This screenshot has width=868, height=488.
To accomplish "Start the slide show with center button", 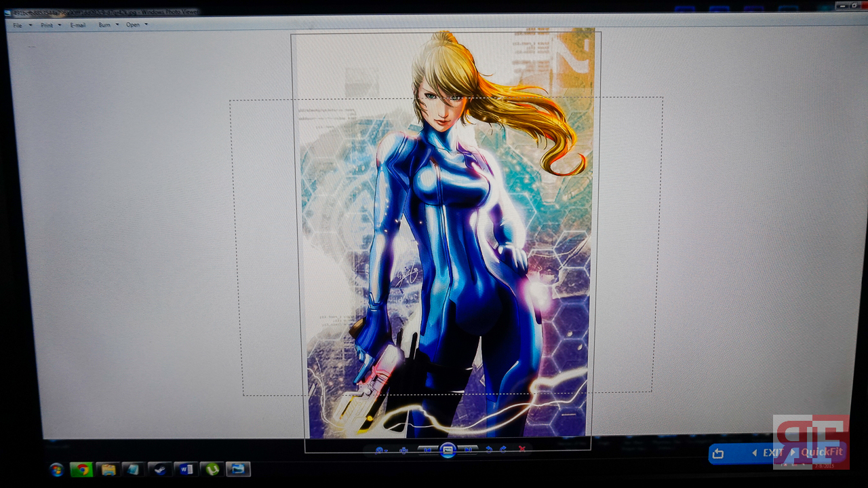I will coord(448,449).
